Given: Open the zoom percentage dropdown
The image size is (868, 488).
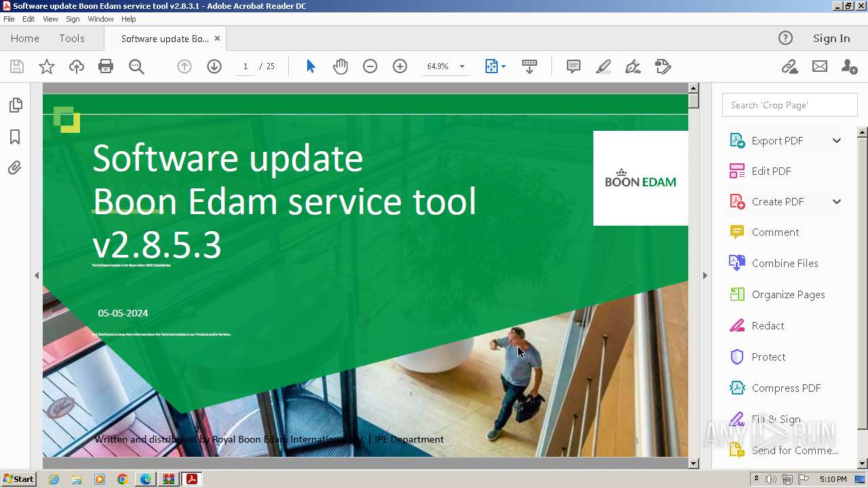Looking at the screenshot, I should point(462,66).
